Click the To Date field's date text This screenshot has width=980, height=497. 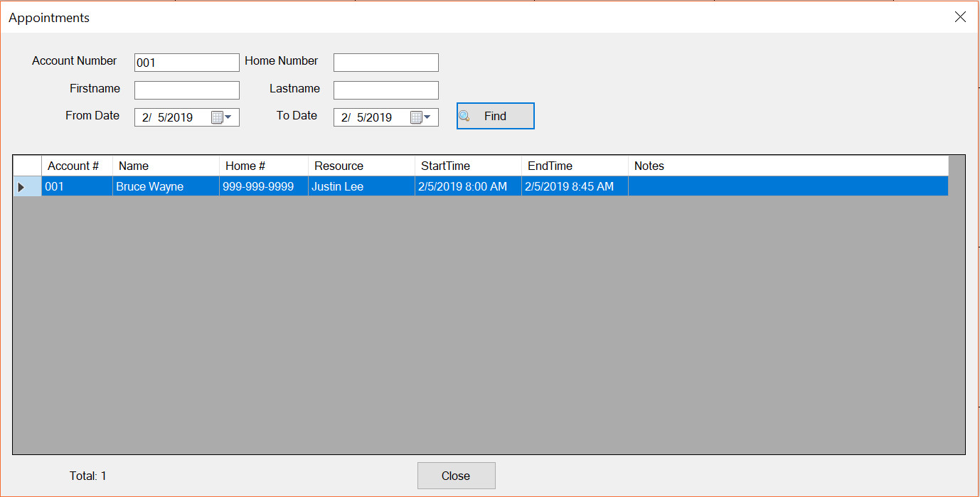tap(367, 117)
